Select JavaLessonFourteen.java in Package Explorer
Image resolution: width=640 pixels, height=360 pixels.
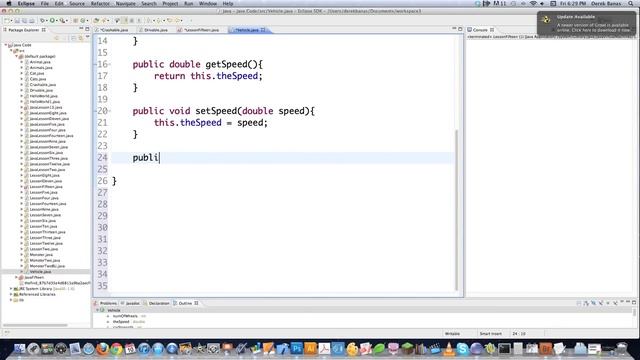point(51,136)
